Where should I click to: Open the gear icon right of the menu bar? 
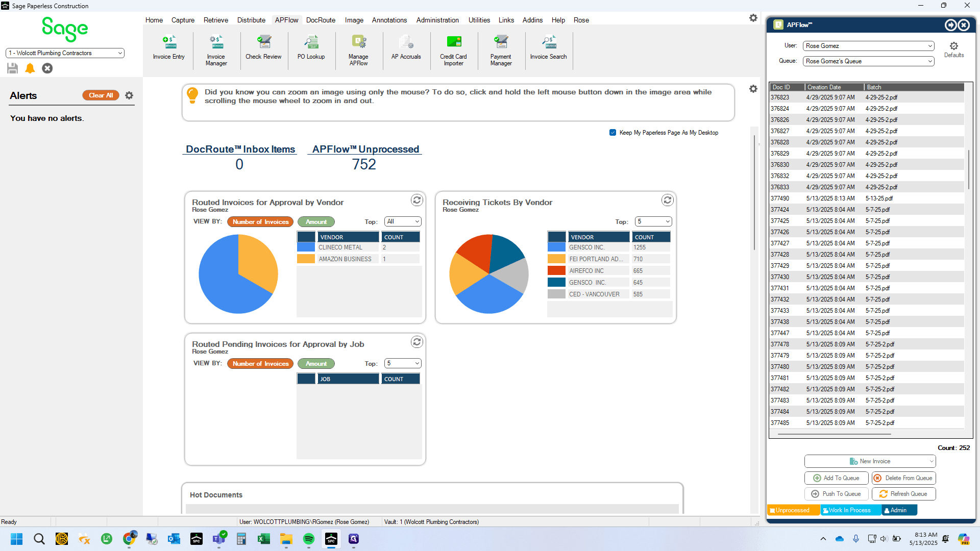(753, 18)
